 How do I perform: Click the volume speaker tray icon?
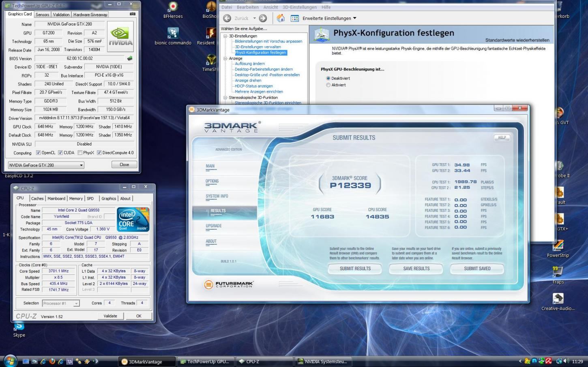tap(567, 361)
